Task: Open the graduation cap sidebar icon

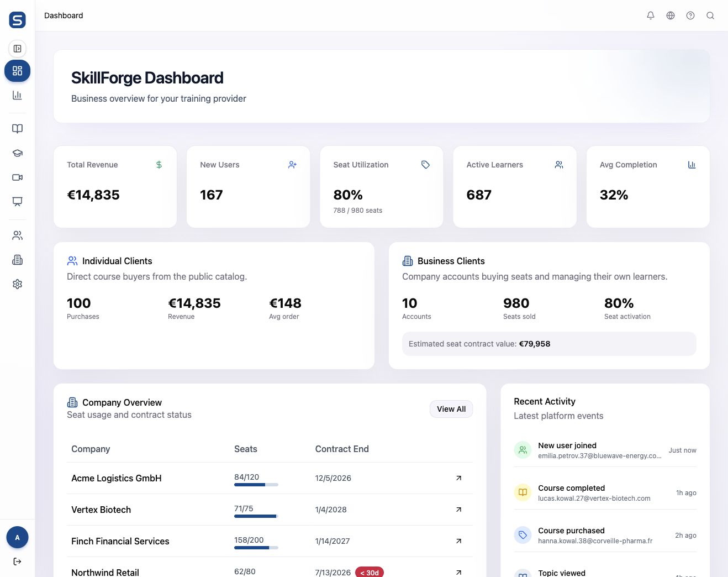Action: (x=18, y=153)
